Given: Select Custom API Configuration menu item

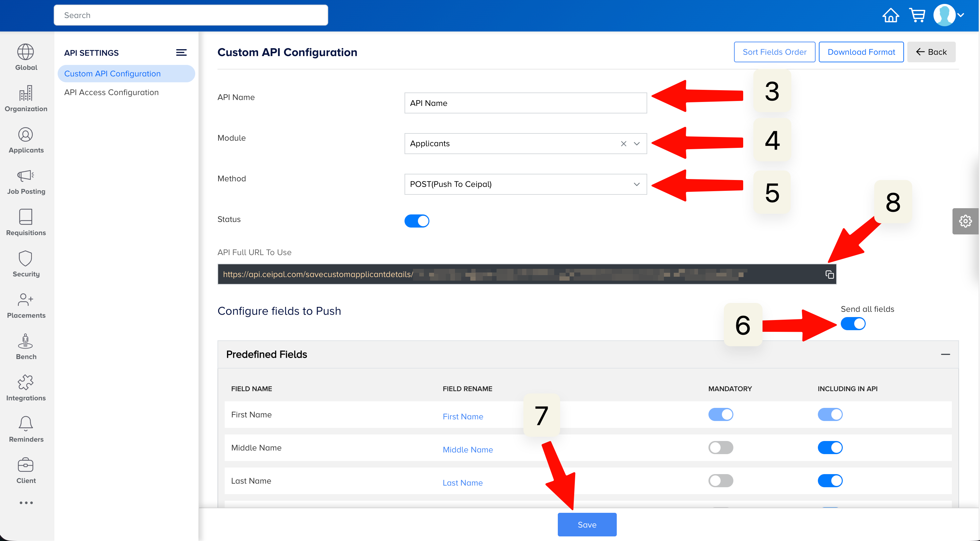Looking at the screenshot, I should click(x=112, y=73).
